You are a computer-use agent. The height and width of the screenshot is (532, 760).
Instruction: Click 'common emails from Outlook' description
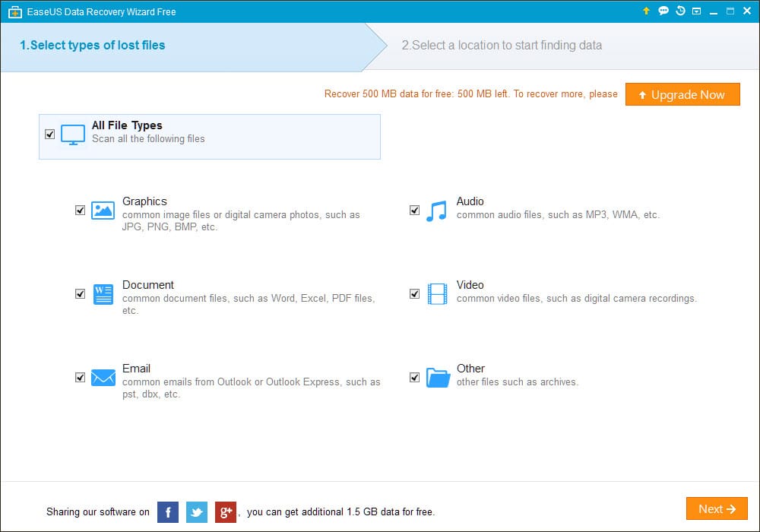(251, 388)
